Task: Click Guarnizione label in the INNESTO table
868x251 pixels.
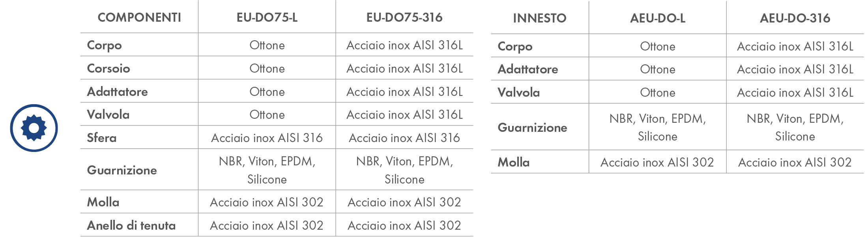Action: (533, 127)
